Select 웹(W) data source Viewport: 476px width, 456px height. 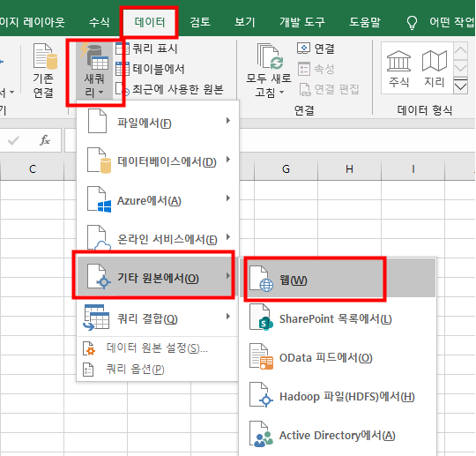338,279
